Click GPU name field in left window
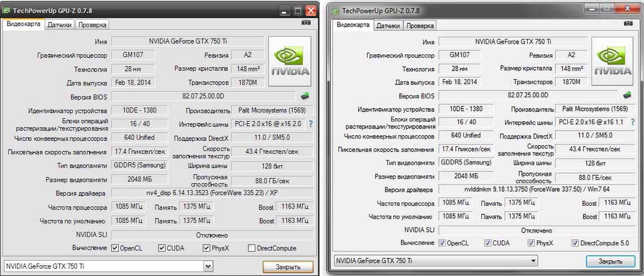This screenshot has height=276, width=644. pos(188,41)
